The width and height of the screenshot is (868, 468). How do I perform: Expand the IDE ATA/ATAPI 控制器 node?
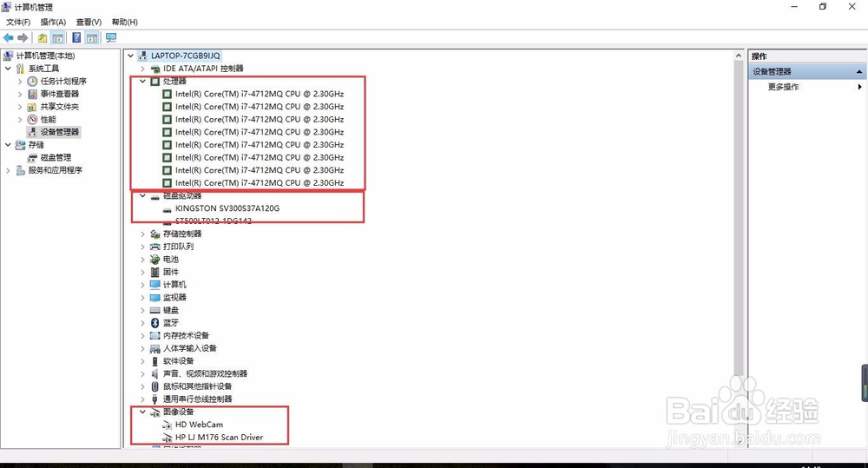(143, 69)
